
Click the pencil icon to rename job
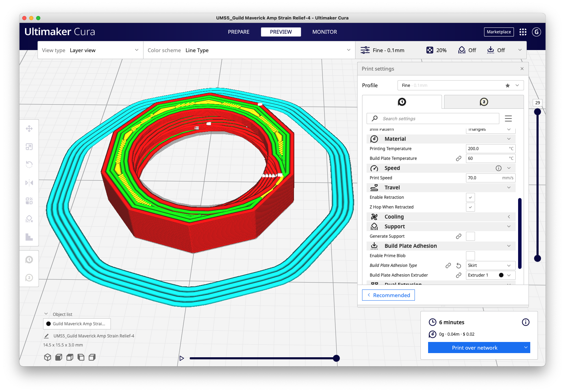(x=47, y=336)
